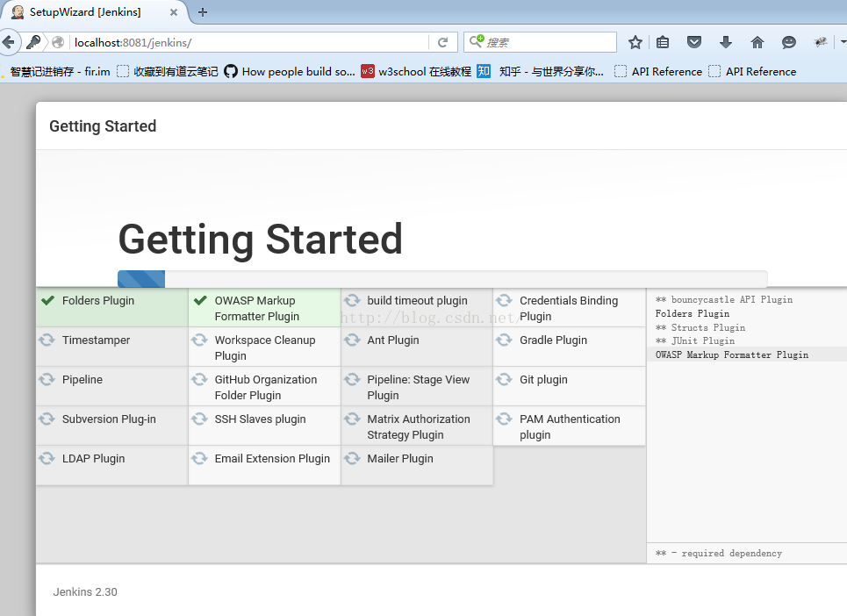847x616 pixels.
Task: Click the 'Gradle Plugin' label
Action: click(x=553, y=340)
